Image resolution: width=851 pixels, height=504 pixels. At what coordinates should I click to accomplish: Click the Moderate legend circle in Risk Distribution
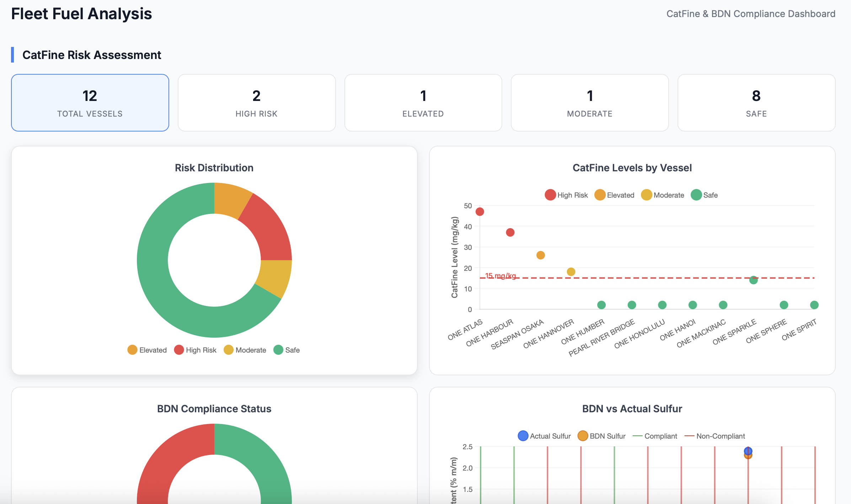[229, 350]
